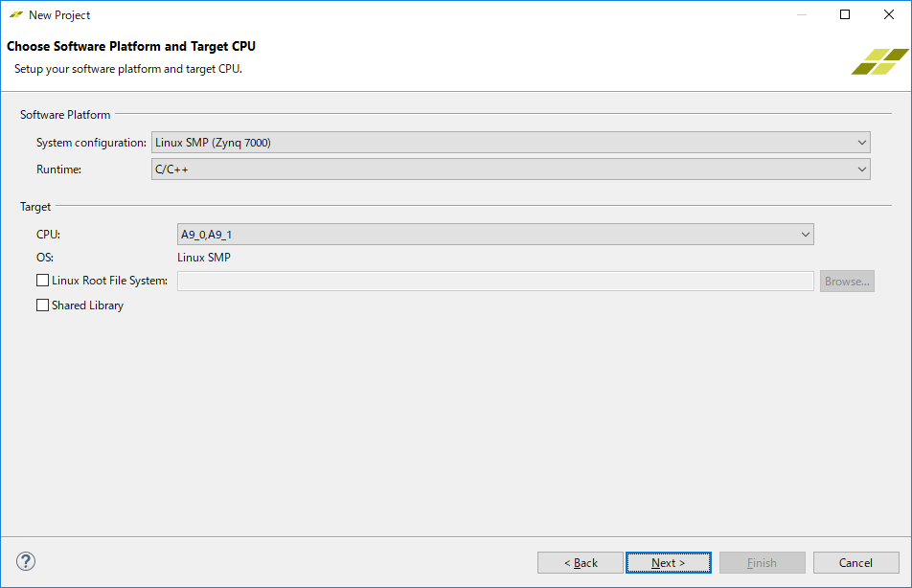Click the Finish button
The width and height of the screenshot is (912, 588).
[762, 563]
